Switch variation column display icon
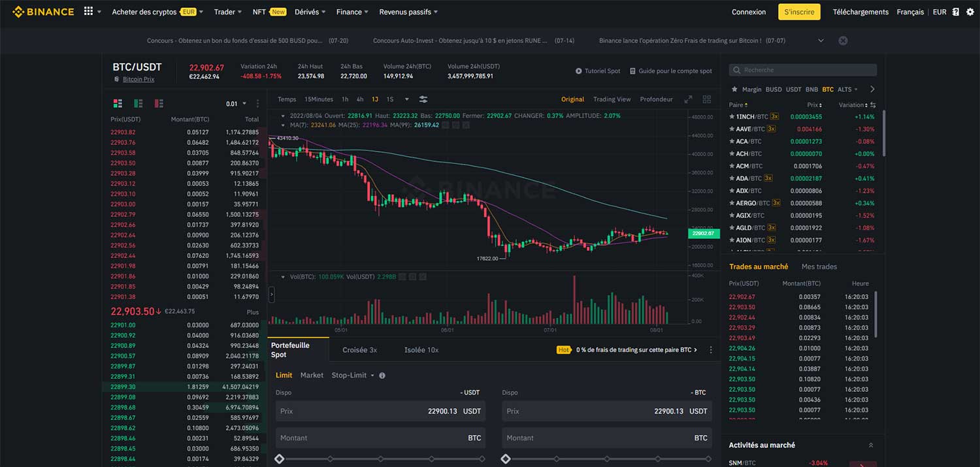Viewport: 980px width, 467px height. [x=874, y=105]
